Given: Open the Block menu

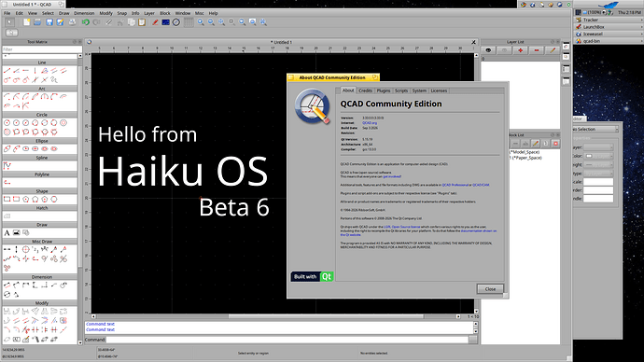Looking at the screenshot, I should tap(165, 13).
